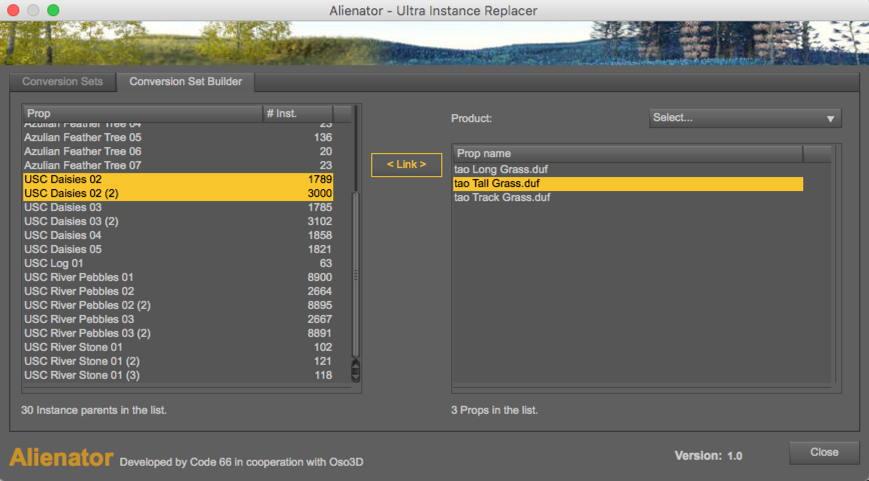Sort by the # Inst. column header
This screenshot has width=869, height=481.
298,113
